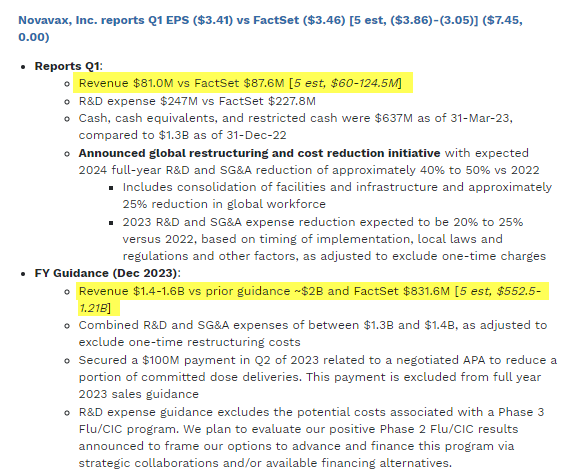Click the cash and restricted cash $637M text
Image resolution: width=570 pixels, height=475 pixels.
click(x=296, y=126)
